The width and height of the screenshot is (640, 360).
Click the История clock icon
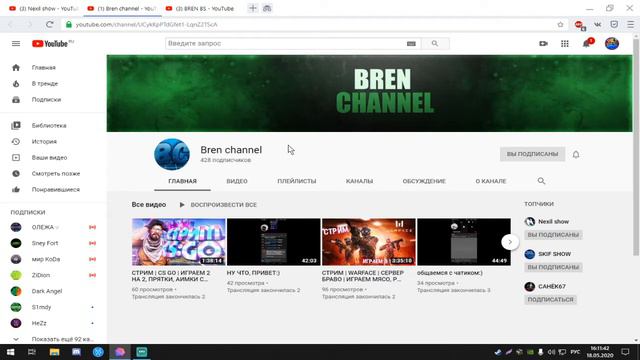[x=16, y=141]
